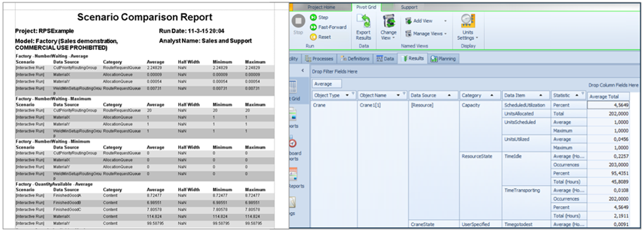Open the Dashboard Reports sidebar icon
Screen dimensions: 644x232
292,142
